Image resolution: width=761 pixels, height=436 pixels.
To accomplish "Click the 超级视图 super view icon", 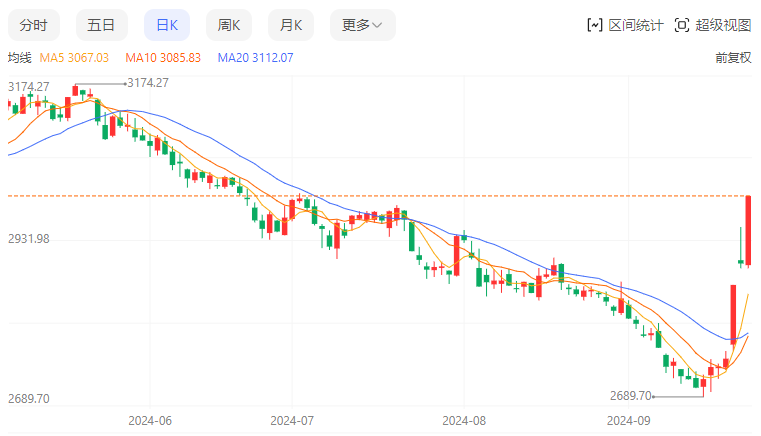I will point(682,25).
